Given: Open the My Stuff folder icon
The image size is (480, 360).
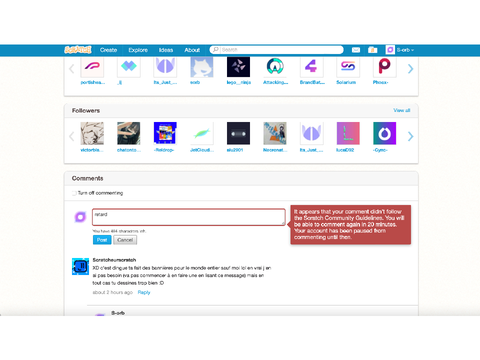Looking at the screenshot, I should coord(372,50).
